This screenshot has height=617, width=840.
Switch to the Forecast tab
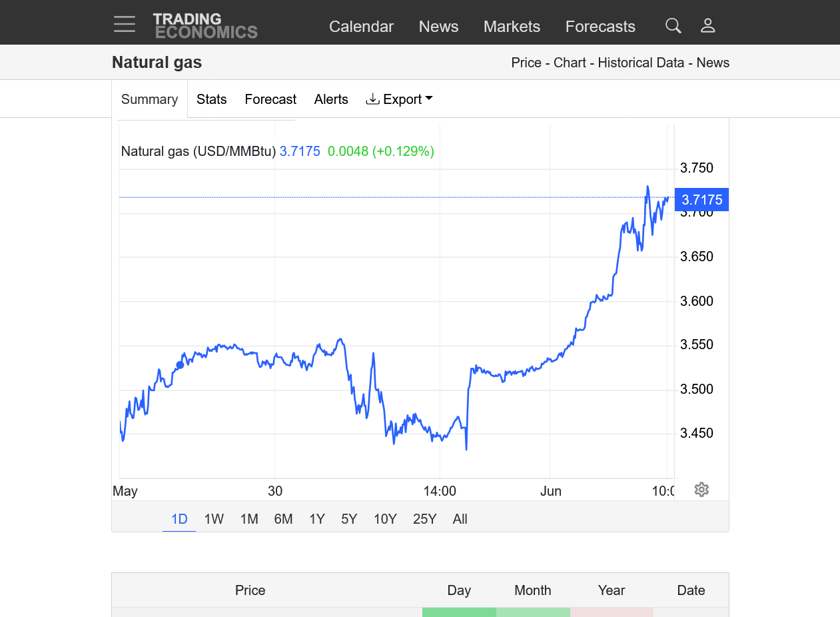coord(270,99)
